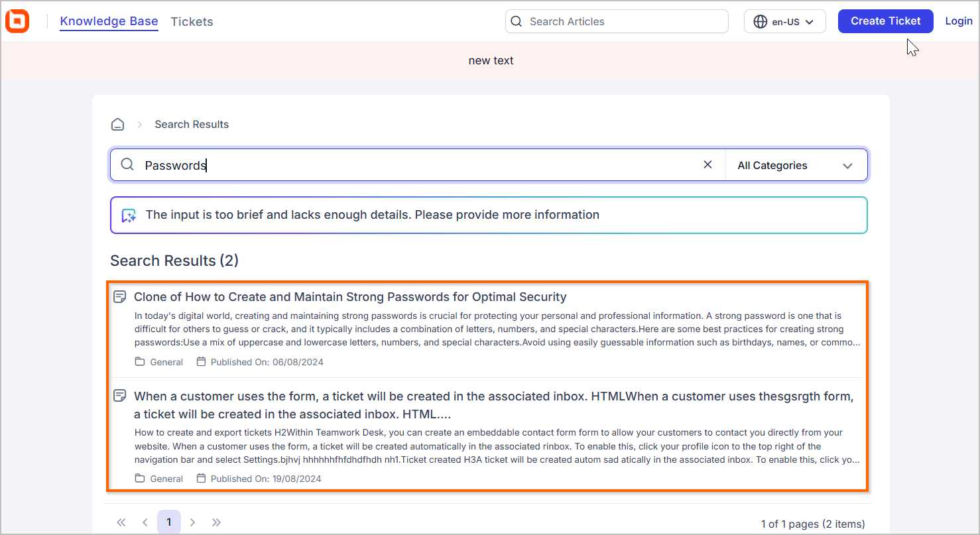The height and width of the screenshot is (535, 980).
Task: Open the en-US language dropdown
Action: pos(785,21)
